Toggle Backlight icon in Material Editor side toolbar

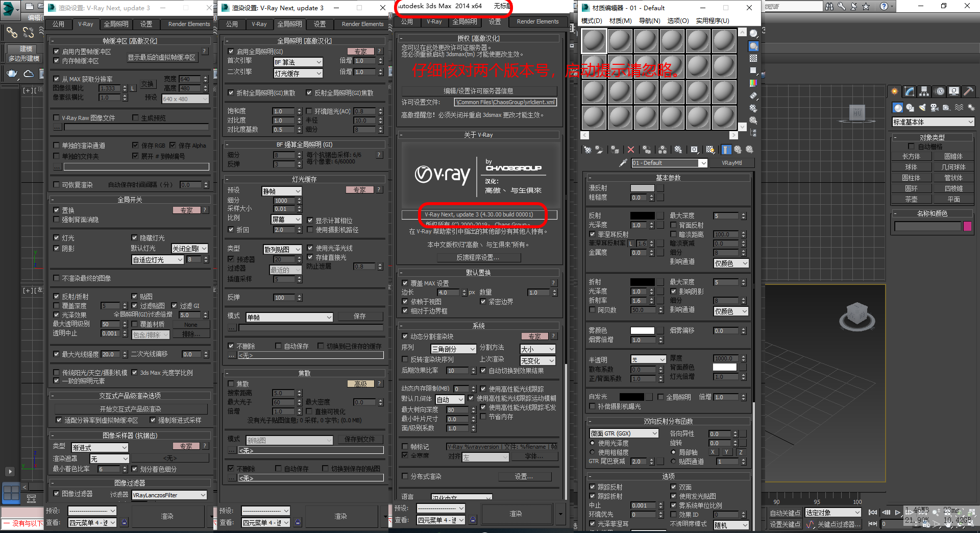[x=753, y=46]
